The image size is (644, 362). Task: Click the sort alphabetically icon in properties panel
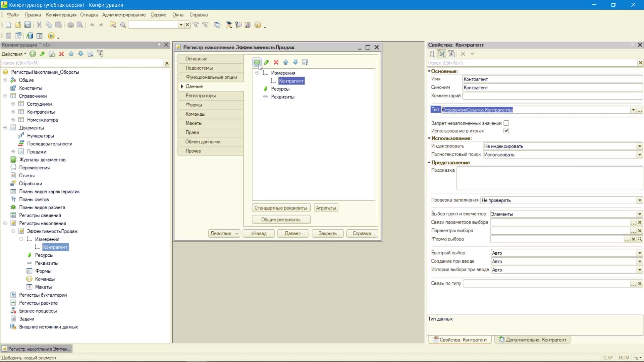[x=432, y=54]
